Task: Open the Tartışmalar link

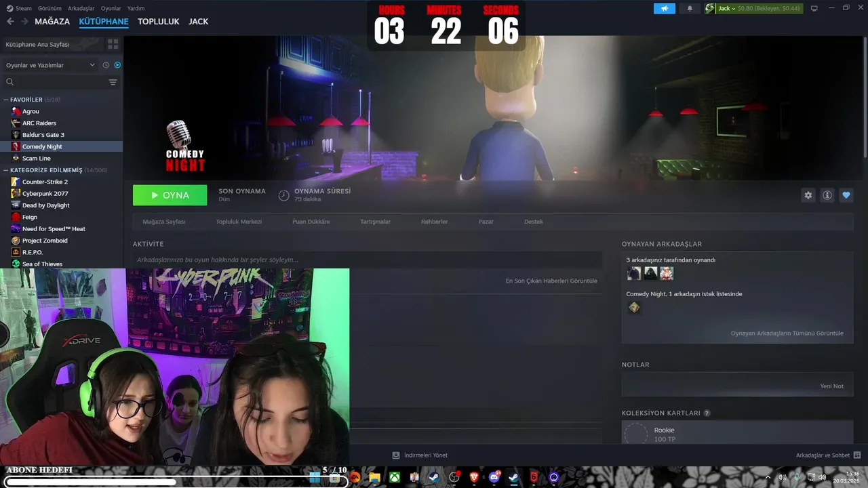Action: [x=375, y=222]
